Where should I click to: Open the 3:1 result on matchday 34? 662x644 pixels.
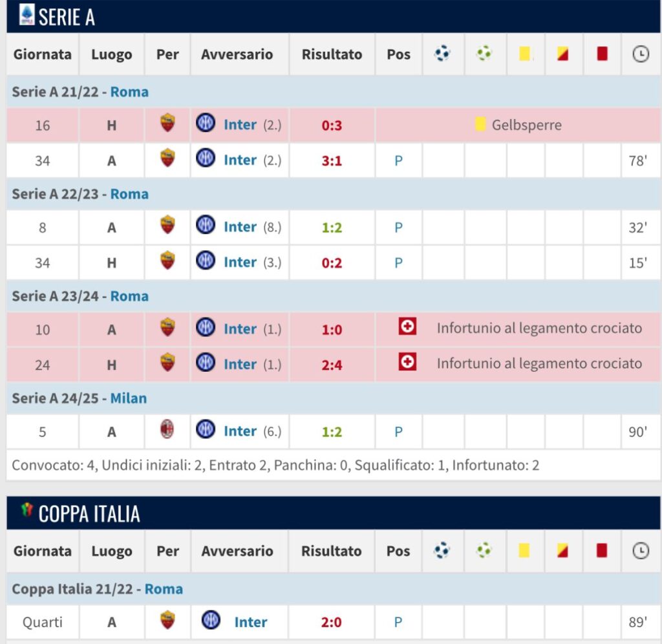click(x=332, y=160)
